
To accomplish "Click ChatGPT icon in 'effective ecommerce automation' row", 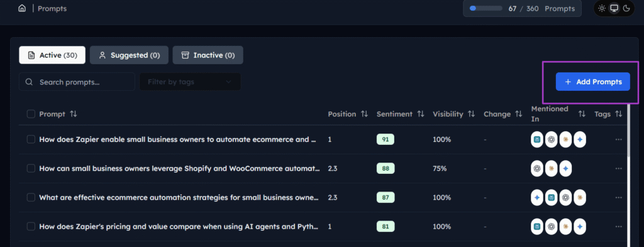I will 565,198.
